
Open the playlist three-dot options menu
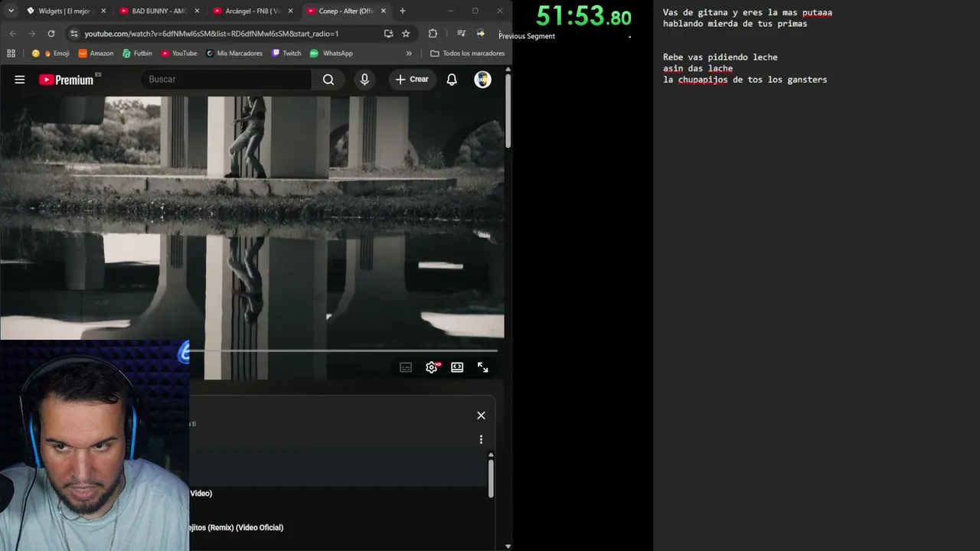pyautogui.click(x=481, y=439)
